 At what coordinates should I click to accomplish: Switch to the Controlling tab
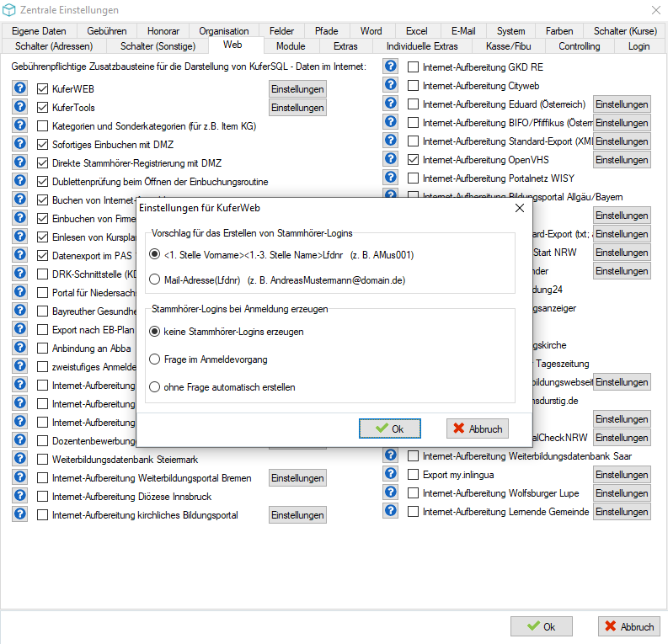(579, 46)
